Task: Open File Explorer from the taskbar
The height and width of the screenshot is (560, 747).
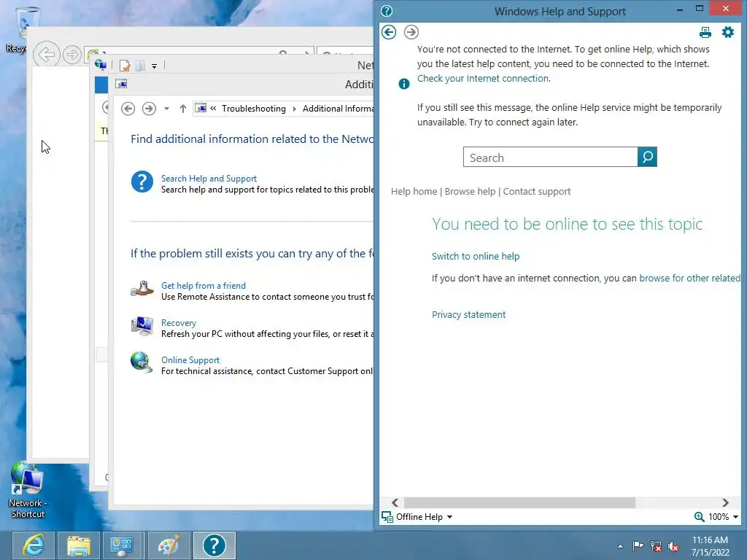Action: pyautogui.click(x=79, y=545)
